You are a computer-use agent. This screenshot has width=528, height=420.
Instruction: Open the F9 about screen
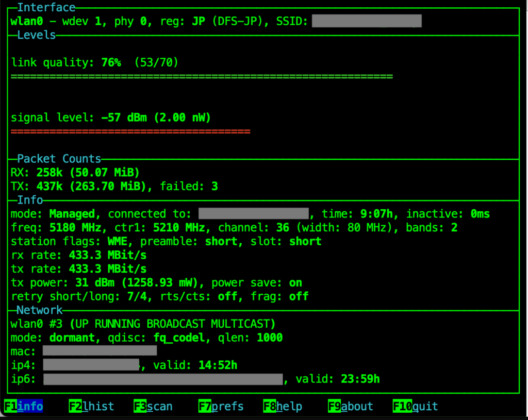[x=350, y=406]
